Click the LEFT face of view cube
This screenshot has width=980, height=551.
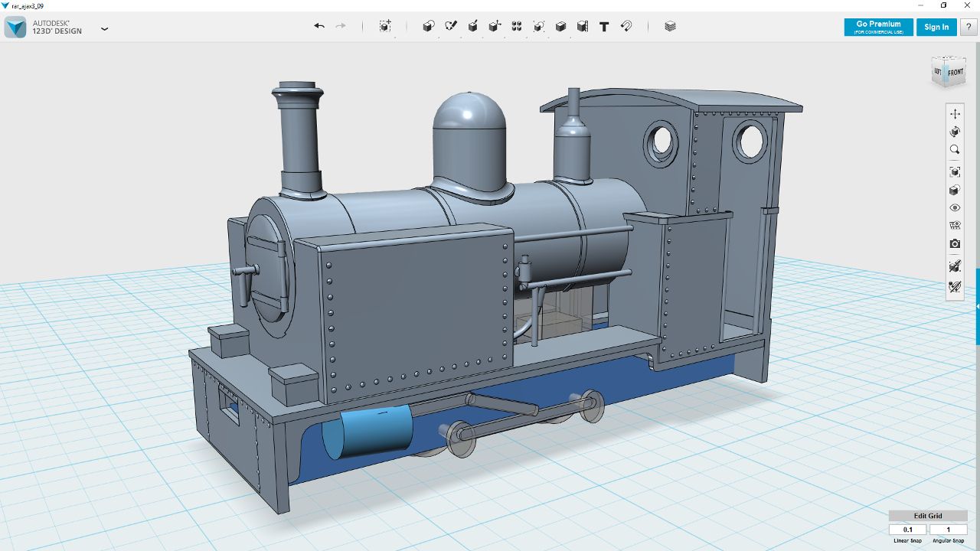pyautogui.click(x=938, y=72)
